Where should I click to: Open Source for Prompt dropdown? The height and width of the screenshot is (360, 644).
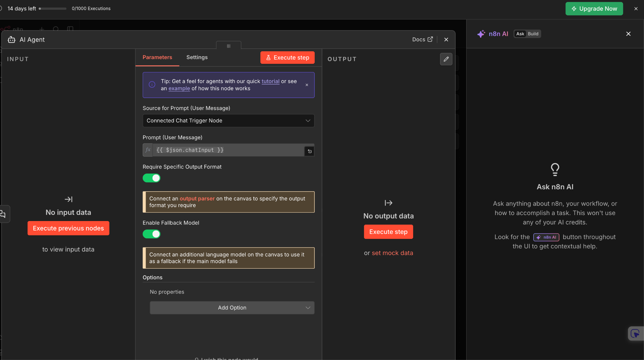[x=228, y=121]
